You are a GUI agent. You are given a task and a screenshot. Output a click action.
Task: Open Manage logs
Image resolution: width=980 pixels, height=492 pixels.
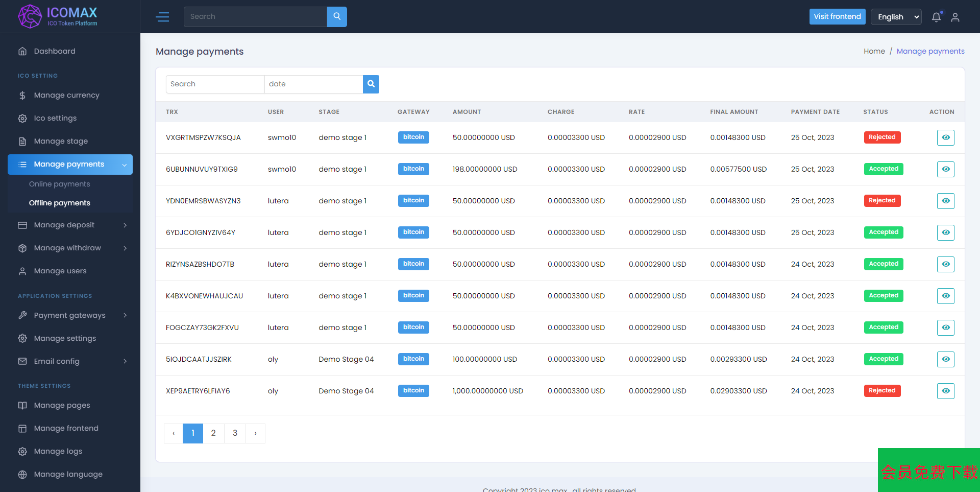click(70, 451)
